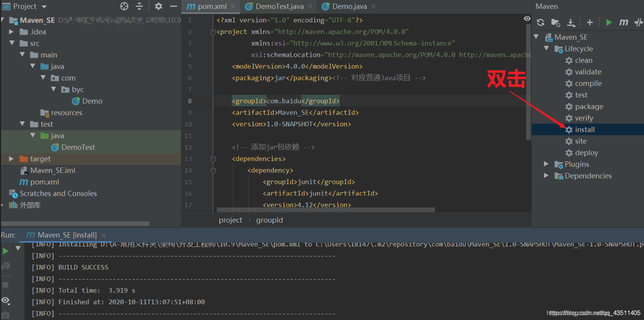Generate sources and update folders icon
This screenshot has width=644, height=320.
point(556,23)
